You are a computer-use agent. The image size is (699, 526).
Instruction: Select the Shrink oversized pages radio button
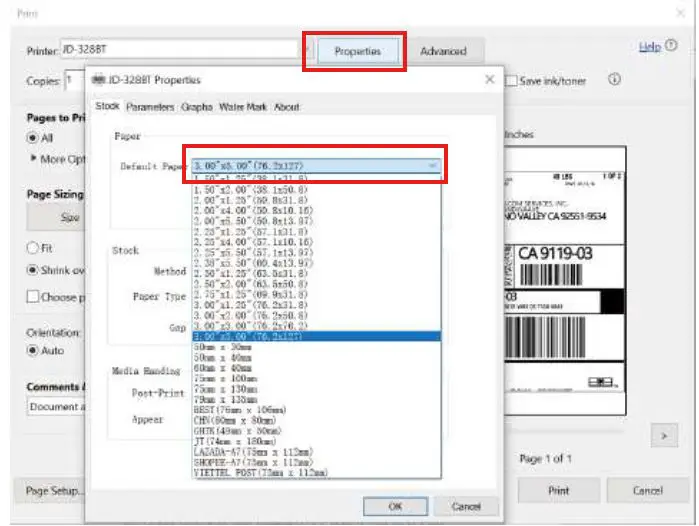(32, 270)
